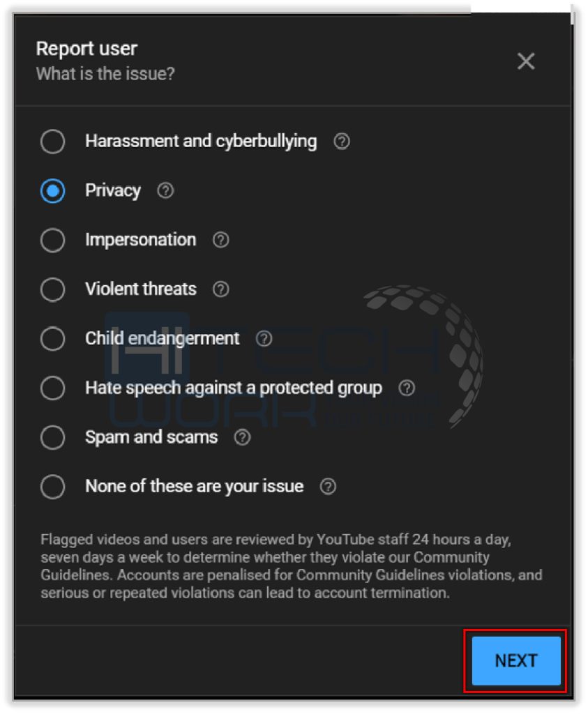
Task: Choose the Child endangerment radio option
Action: click(x=53, y=338)
